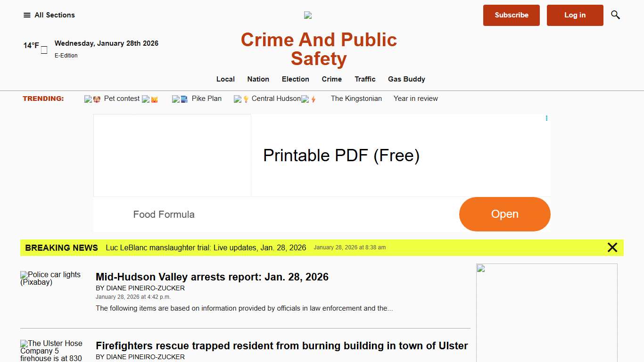Image resolution: width=644 pixels, height=362 pixels.
Task: Check the box next to the 14°F weather
Action: pos(43,49)
